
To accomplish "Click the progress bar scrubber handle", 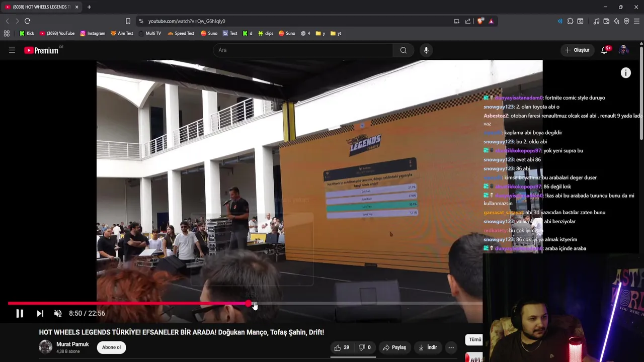I will point(249,304).
